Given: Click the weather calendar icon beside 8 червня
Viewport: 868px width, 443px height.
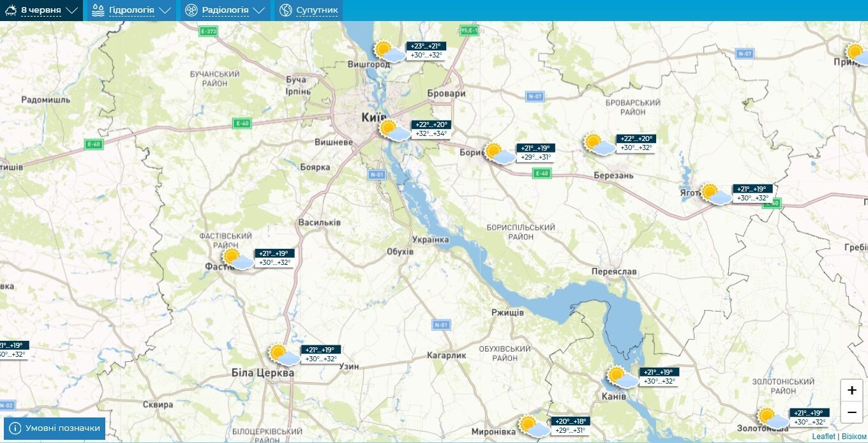Looking at the screenshot, I should tap(11, 10).
